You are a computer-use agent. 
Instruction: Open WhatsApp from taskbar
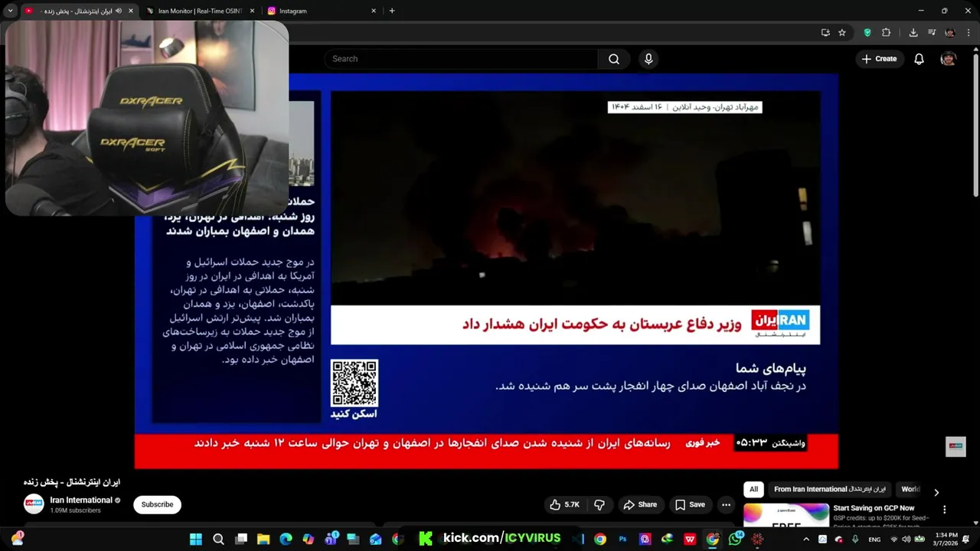pos(735,540)
